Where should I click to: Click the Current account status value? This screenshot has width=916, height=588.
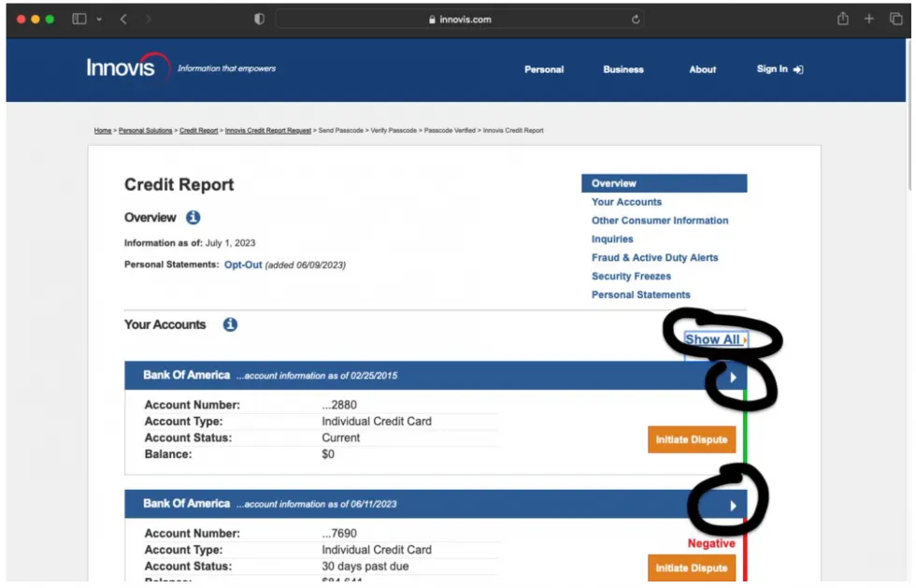click(x=341, y=437)
